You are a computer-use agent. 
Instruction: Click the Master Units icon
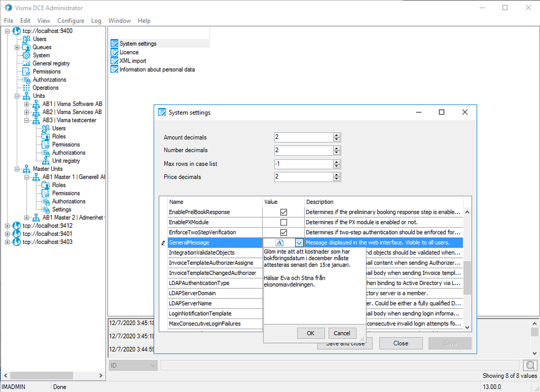click(x=26, y=169)
